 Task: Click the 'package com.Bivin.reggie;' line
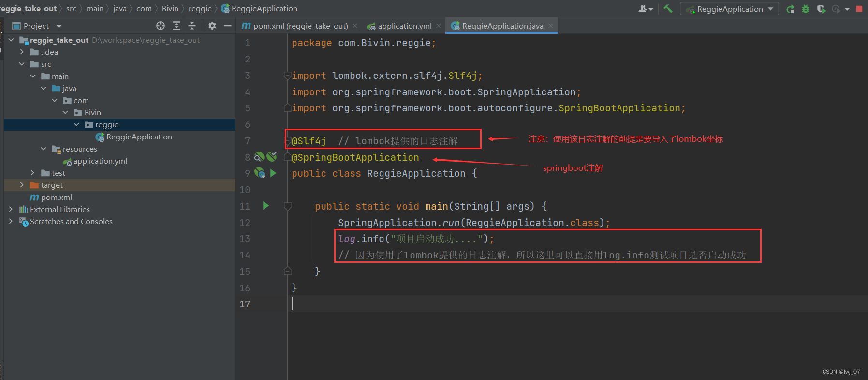point(364,43)
